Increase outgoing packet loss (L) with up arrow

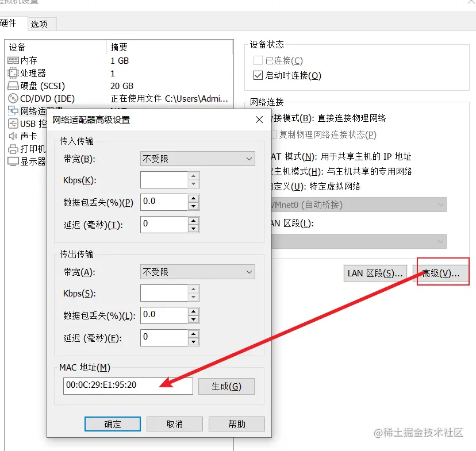pos(193,311)
